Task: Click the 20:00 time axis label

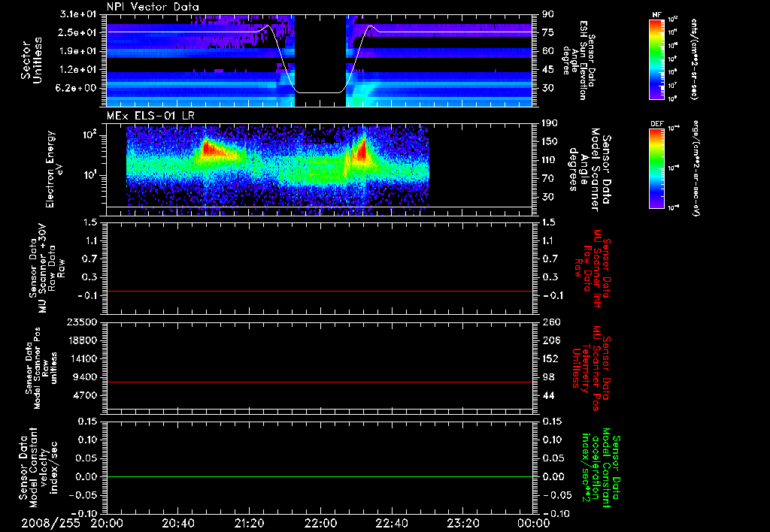Action: (107, 523)
